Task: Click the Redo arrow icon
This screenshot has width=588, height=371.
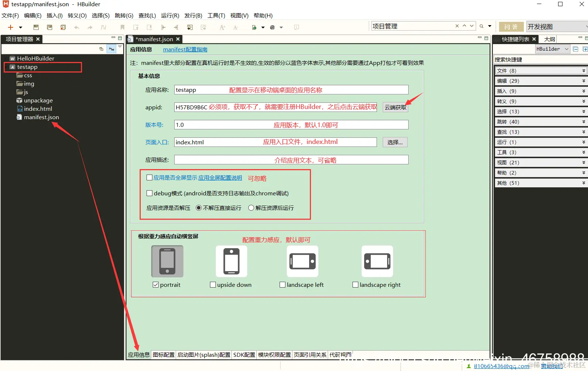Action: click(90, 27)
